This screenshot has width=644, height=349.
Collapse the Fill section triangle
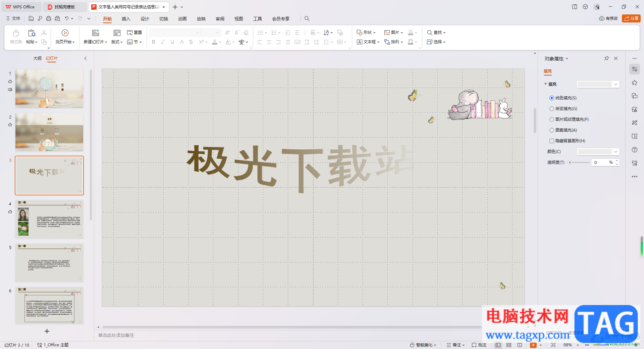coord(545,84)
